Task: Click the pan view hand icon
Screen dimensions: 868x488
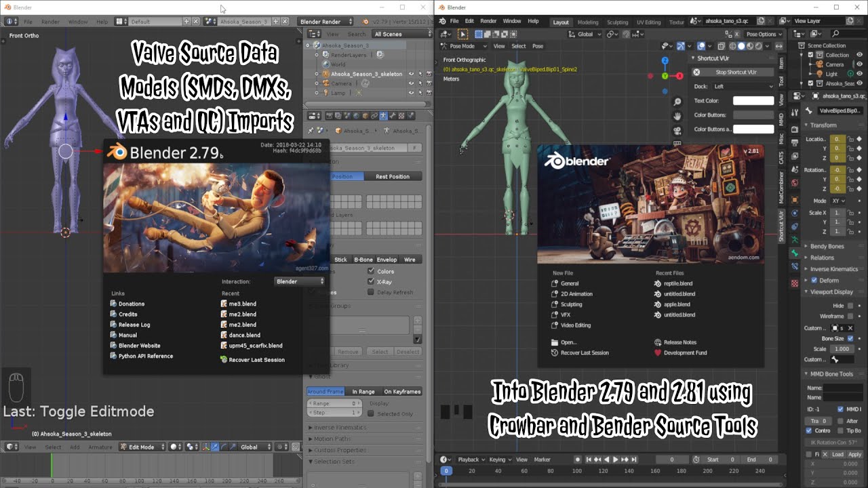Action: (x=677, y=117)
